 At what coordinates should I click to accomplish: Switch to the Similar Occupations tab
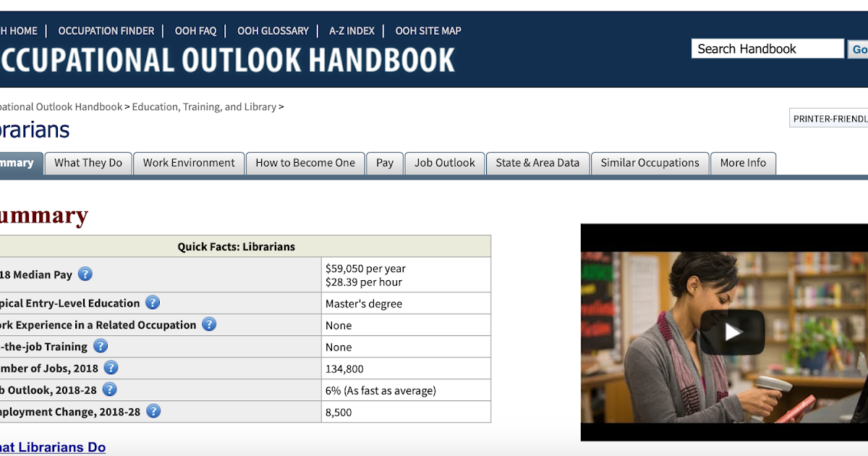(650, 163)
